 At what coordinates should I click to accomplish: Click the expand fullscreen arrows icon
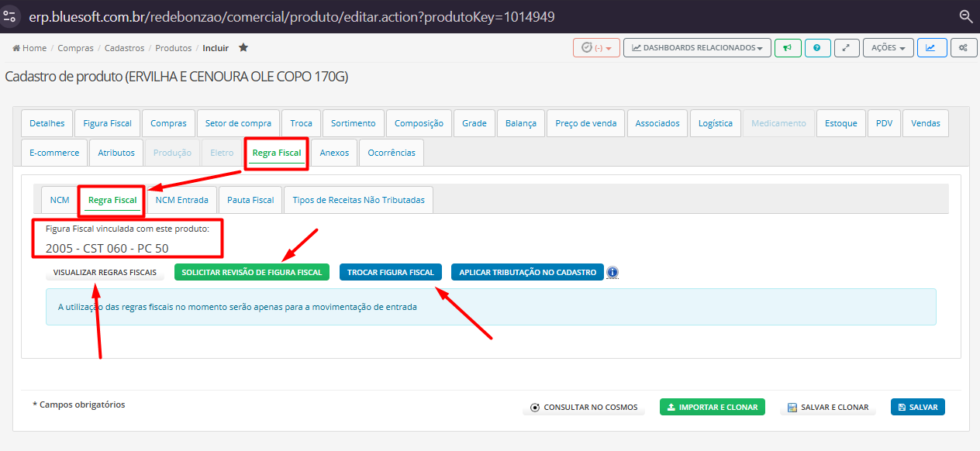pos(846,48)
